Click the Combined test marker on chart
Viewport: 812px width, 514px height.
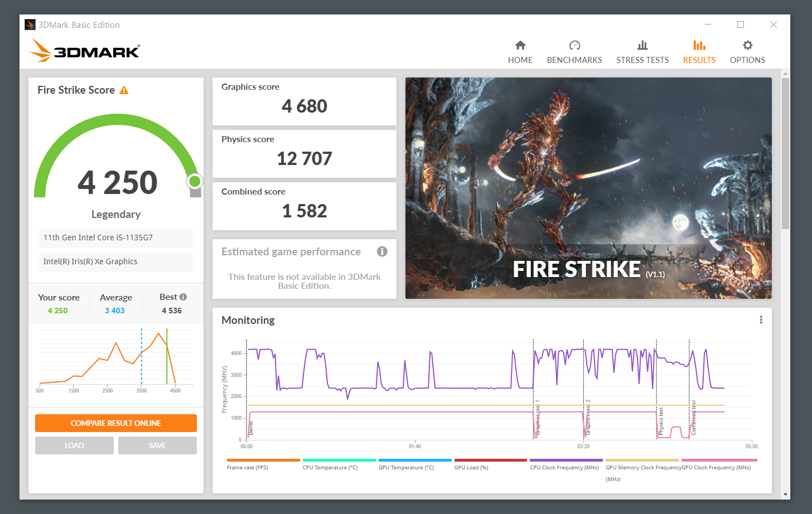pos(694,418)
